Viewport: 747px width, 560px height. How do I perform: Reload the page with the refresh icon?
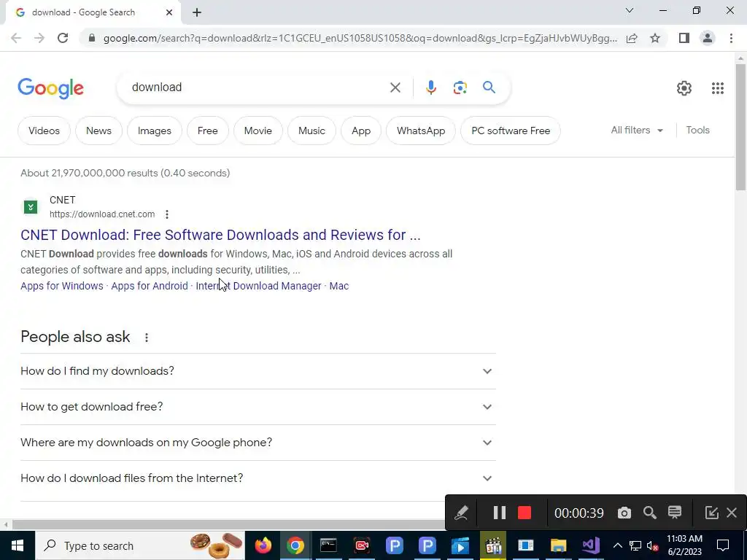(x=63, y=38)
